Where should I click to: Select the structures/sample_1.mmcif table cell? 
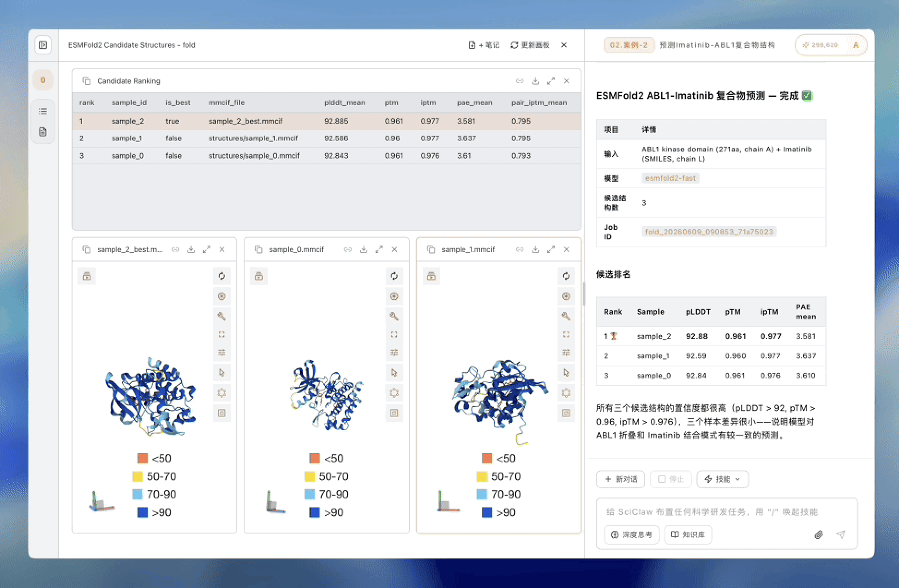point(253,138)
